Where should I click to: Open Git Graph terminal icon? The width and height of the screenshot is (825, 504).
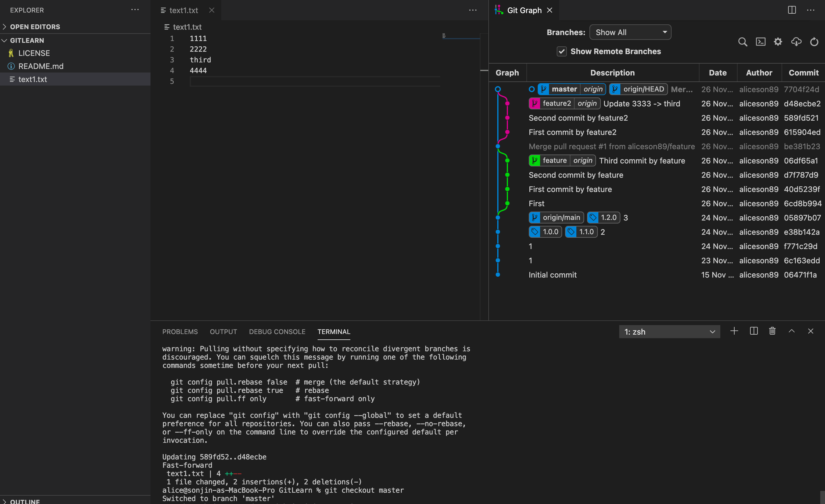point(760,42)
